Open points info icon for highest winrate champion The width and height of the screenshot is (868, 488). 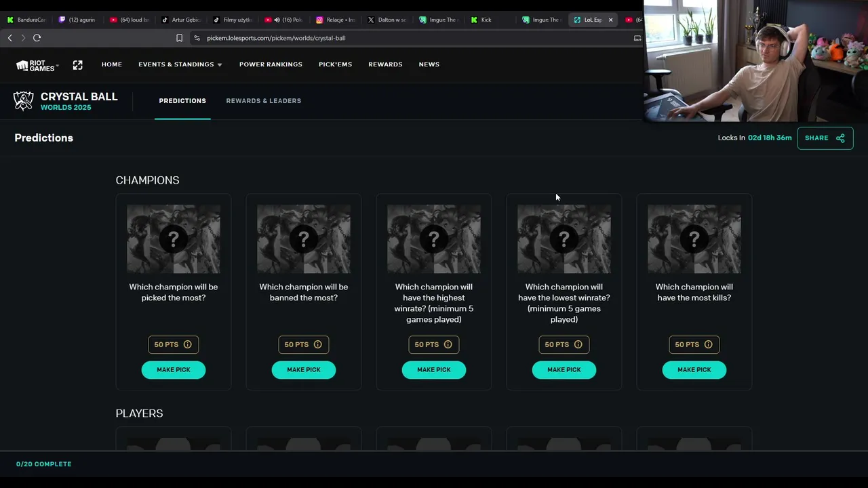click(x=448, y=344)
